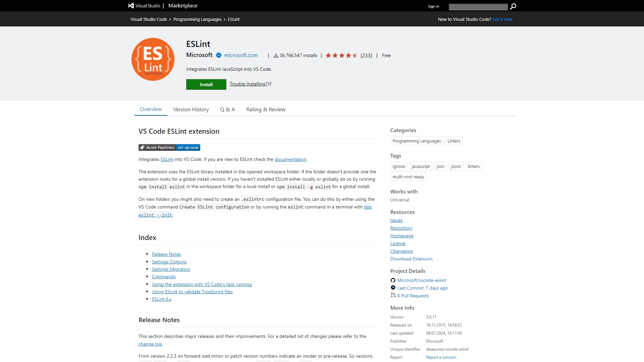644x362 pixels.
Task: Click the clock icon beside Last Commit
Action: [x=393, y=288]
